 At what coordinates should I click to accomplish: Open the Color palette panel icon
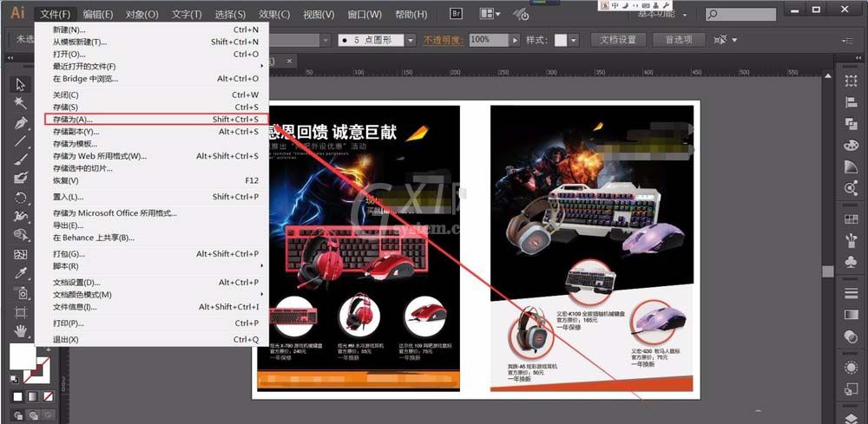(851, 146)
